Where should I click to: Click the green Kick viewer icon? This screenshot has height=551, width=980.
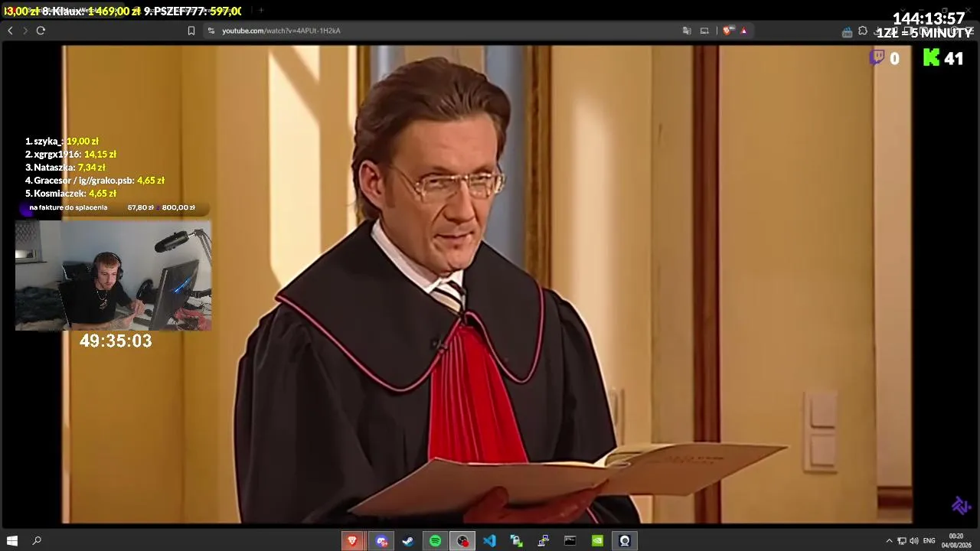click(931, 57)
